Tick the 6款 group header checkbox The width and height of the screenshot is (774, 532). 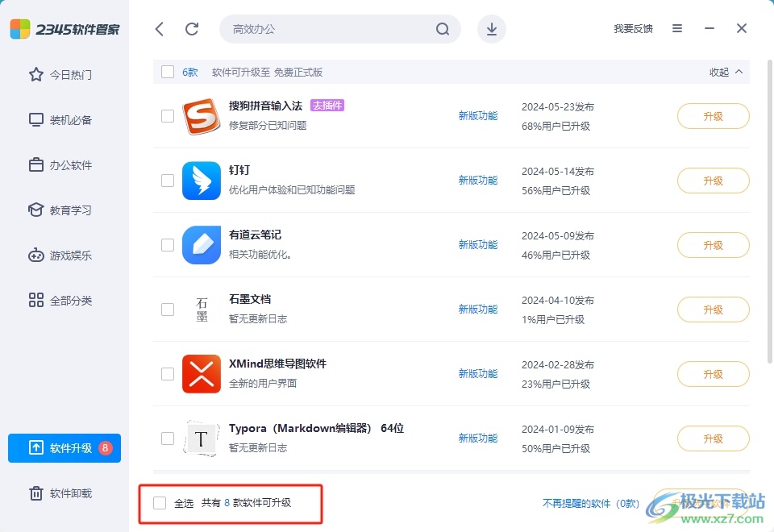point(168,72)
